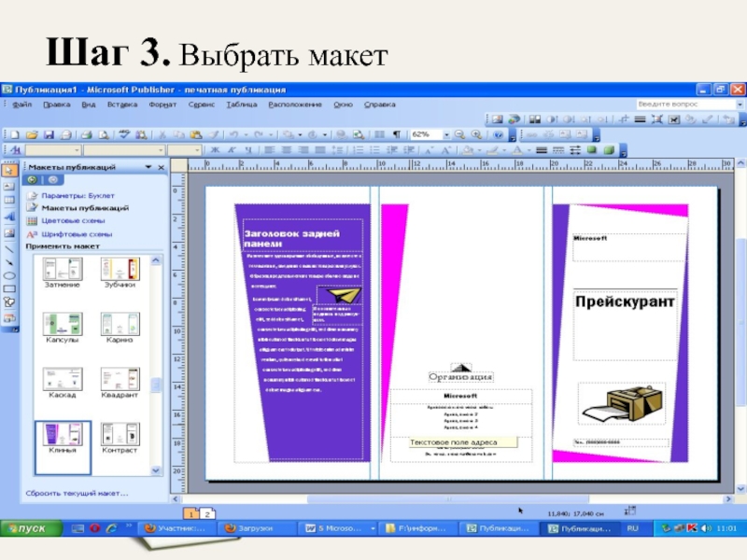Open Цветовые схемы link
Image resolution: width=747 pixels, height=560 pixels.
coord(73,221)
